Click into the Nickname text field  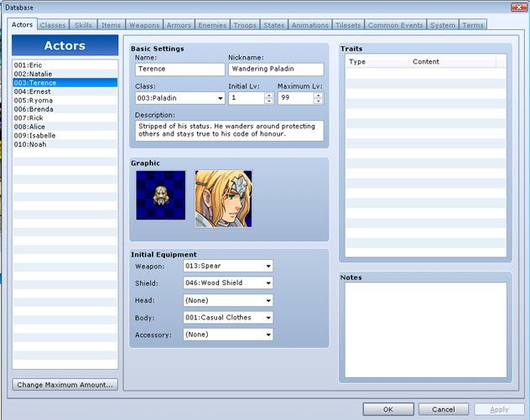(275, 70)
